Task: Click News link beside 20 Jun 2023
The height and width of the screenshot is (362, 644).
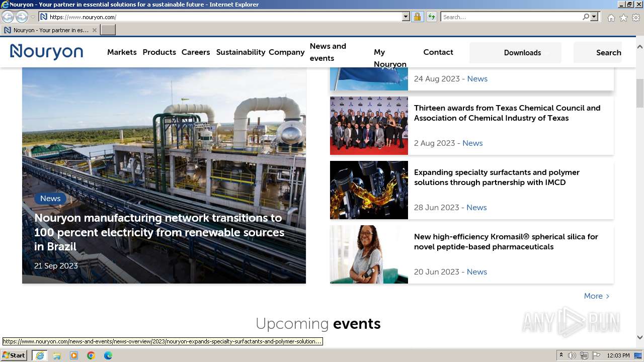Action: tap(476, 272)
